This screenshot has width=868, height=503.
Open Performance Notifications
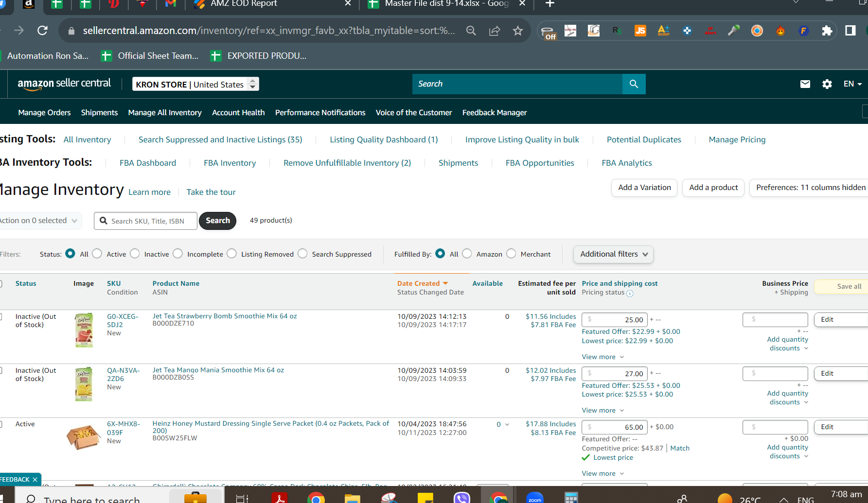click(x=320, y=112)
